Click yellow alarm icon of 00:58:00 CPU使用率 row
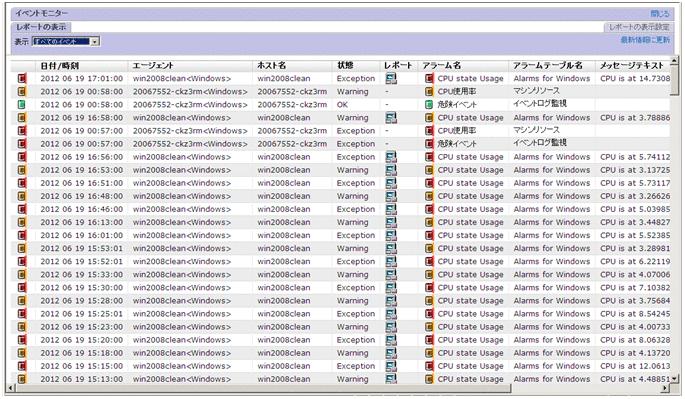The image size is (685, 399). click(x=429, y=91)
